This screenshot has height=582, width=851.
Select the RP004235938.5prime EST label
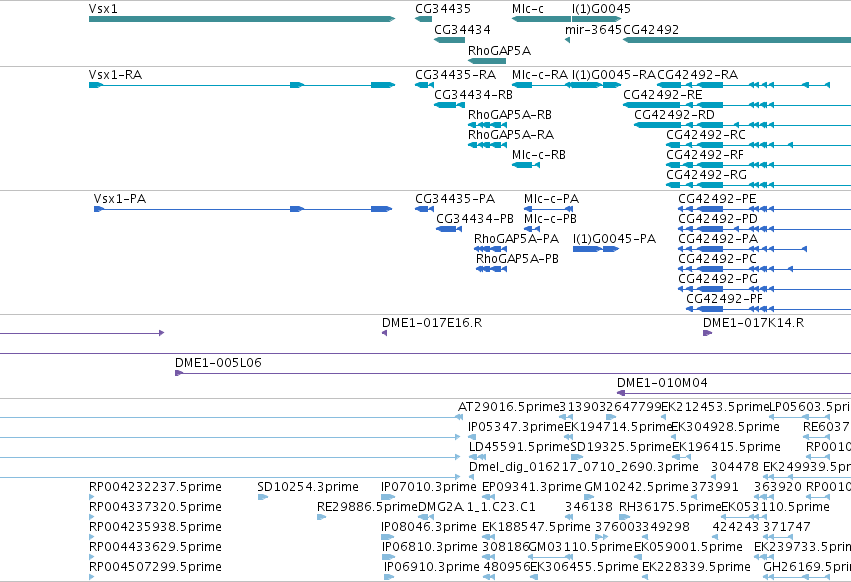pyautogui.click(x=155, y=527)
